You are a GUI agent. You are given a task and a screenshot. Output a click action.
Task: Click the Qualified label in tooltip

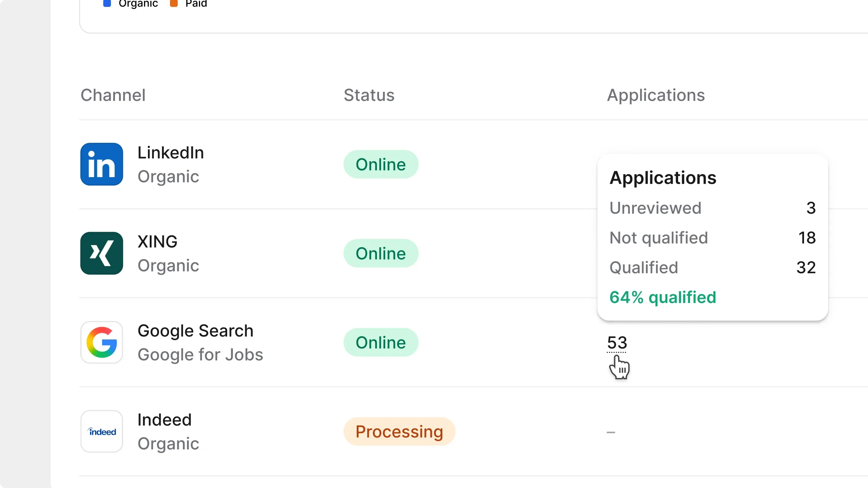pyautogui.click(x=644, y=267)
